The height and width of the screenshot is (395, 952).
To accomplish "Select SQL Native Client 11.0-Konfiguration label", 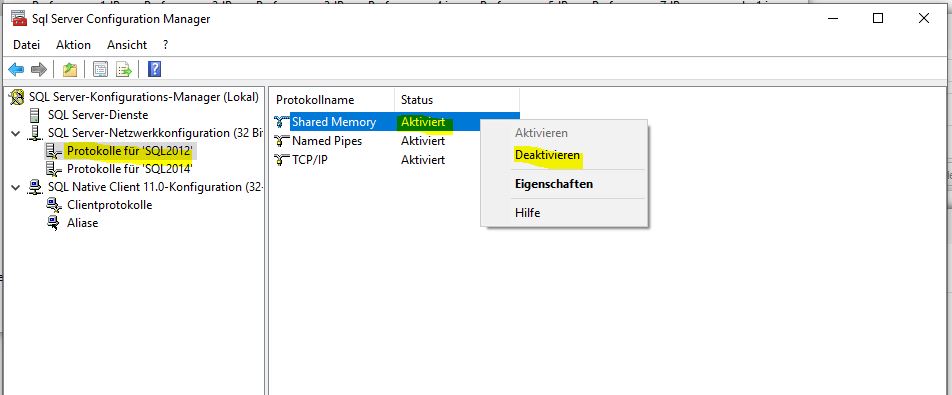I will click(x=155, y=187).
